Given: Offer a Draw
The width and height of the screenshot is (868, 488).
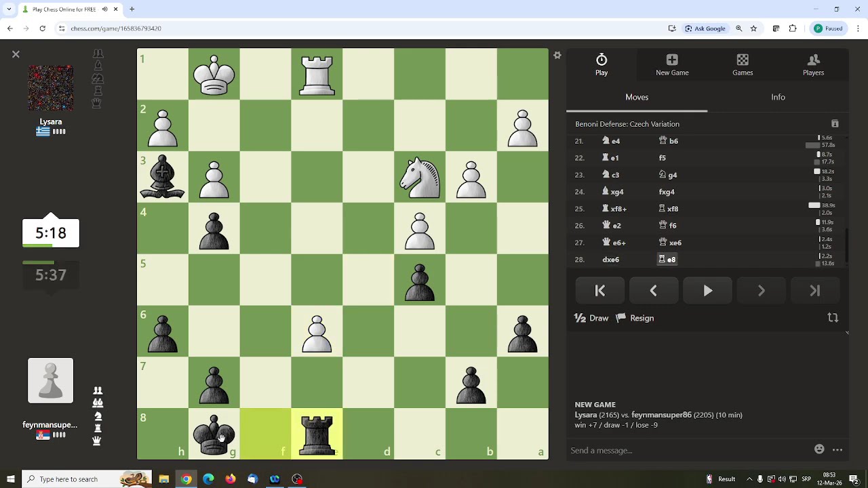Looking at the screenshot, I should tap(591, 318).
